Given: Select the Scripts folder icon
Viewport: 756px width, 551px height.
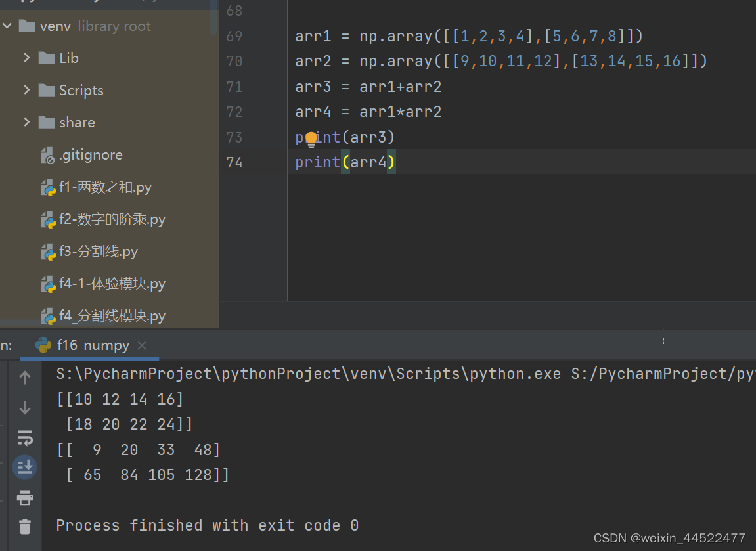Looking at the screenshot, I should pyautogui.click(x=46, y=90).
